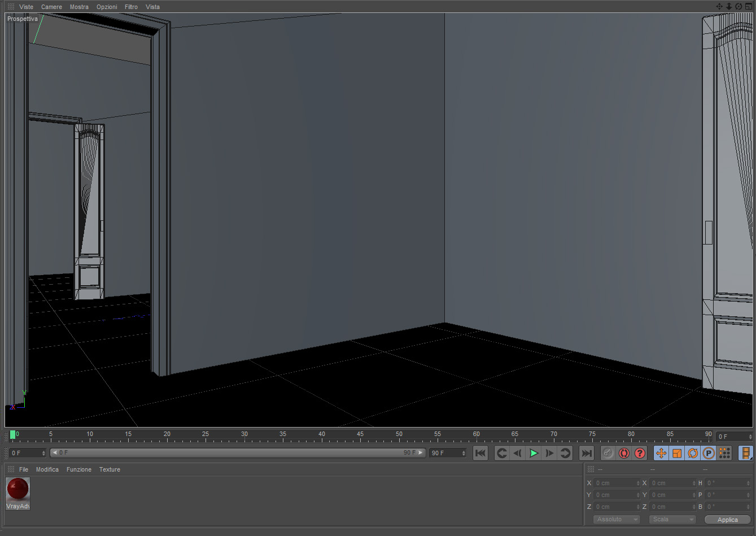Toggle the active viewport maximize icon

(x=748, y=6)
